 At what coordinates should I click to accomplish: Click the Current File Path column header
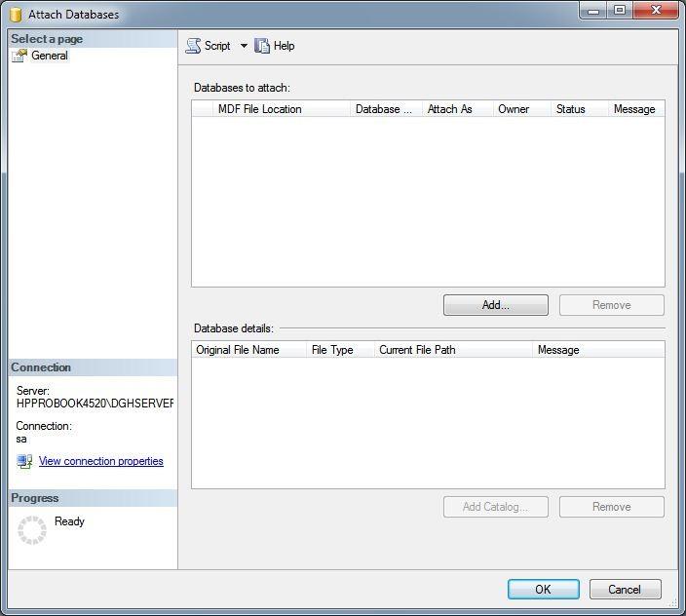[453, 350]
